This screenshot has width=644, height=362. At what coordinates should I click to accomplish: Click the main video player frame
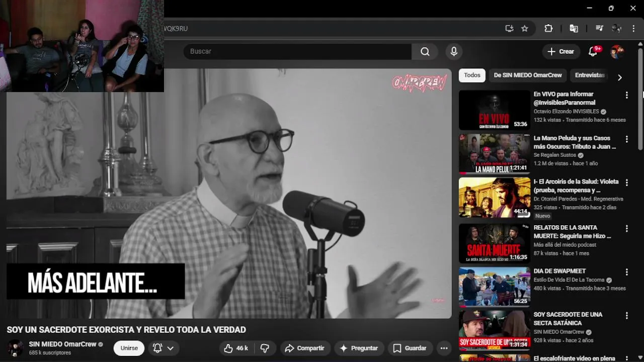[229, 194]
